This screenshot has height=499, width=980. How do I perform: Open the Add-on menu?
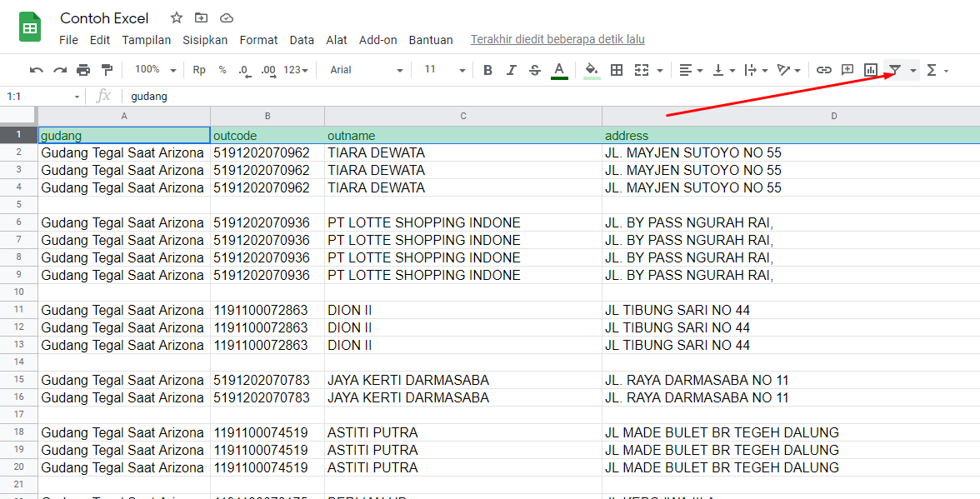[x=378, y=40]
